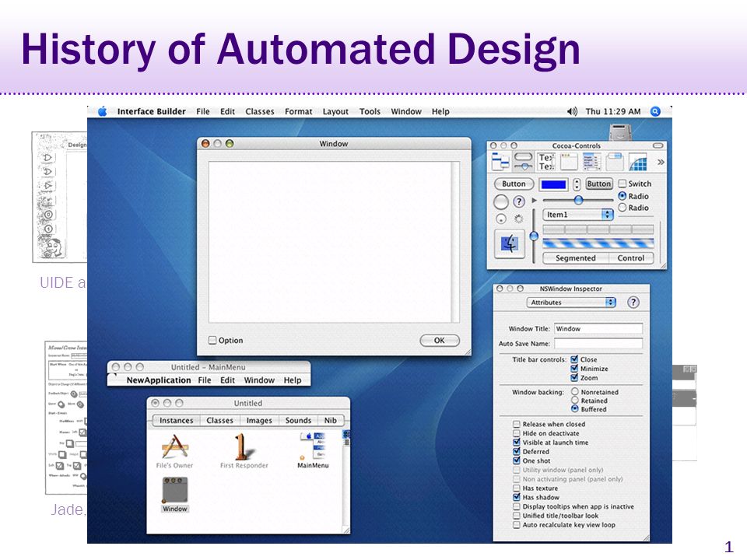Screen dimensions: 747x560
Task: Enable Hide on deactivate checkbox
Action: [517, 433]
